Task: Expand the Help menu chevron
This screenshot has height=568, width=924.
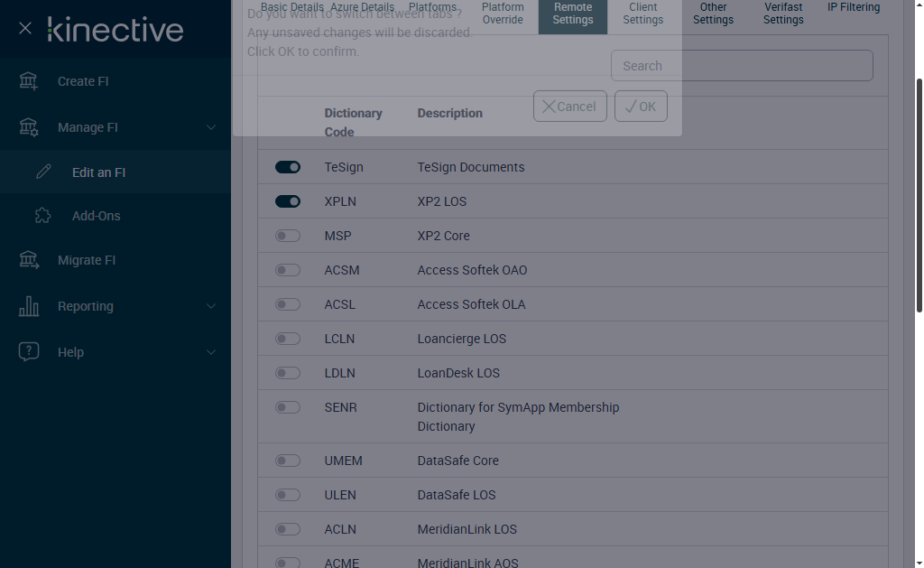Action: pos(211,352)
